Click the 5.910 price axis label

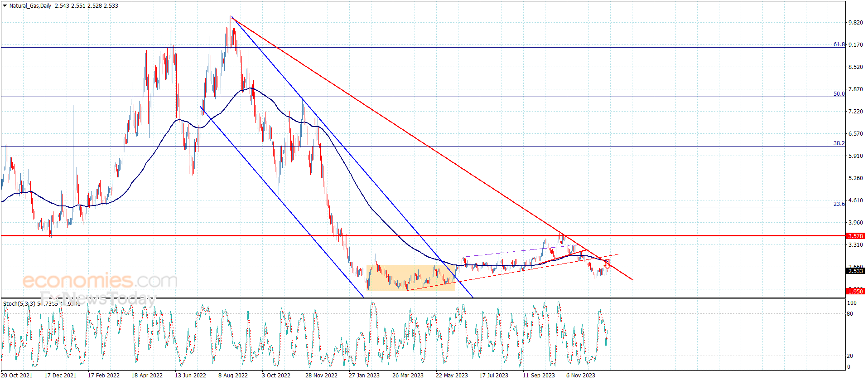click(x=855, y=156)
